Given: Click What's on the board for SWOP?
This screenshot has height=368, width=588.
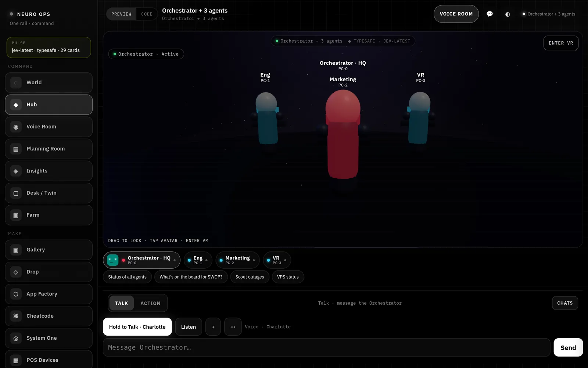Looking at the screenshot, I should (191, 277).
